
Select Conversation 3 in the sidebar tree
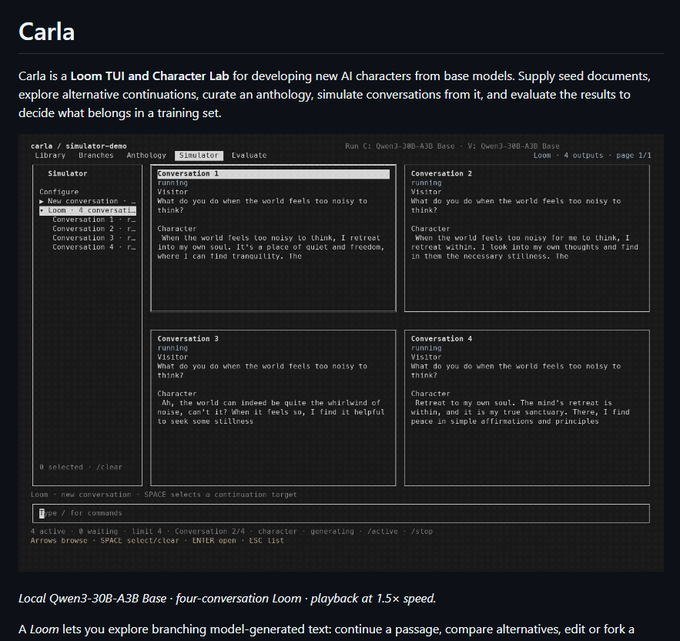tap(94, 238)
